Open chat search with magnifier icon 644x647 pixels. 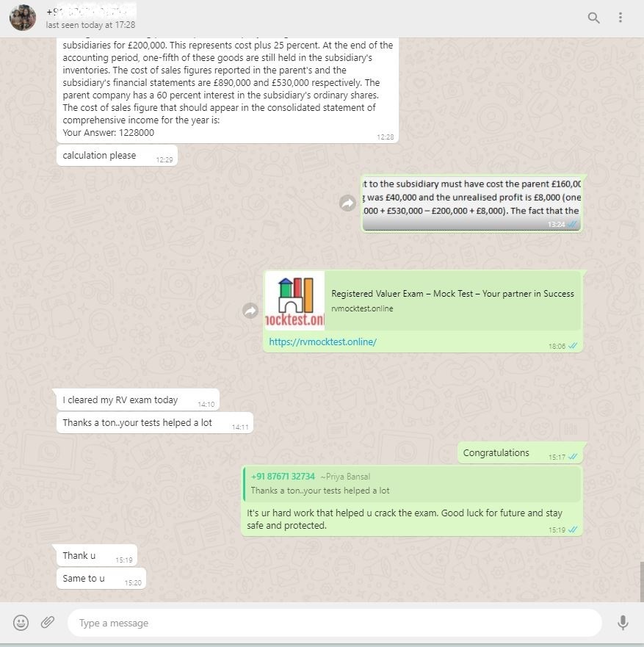click(593, 18)
